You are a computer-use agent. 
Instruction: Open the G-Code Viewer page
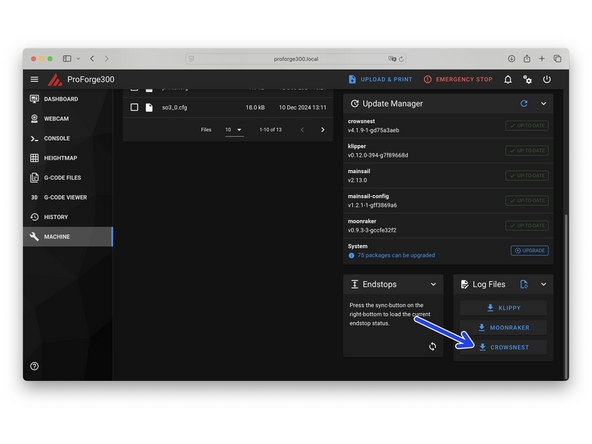click(68, 197)
